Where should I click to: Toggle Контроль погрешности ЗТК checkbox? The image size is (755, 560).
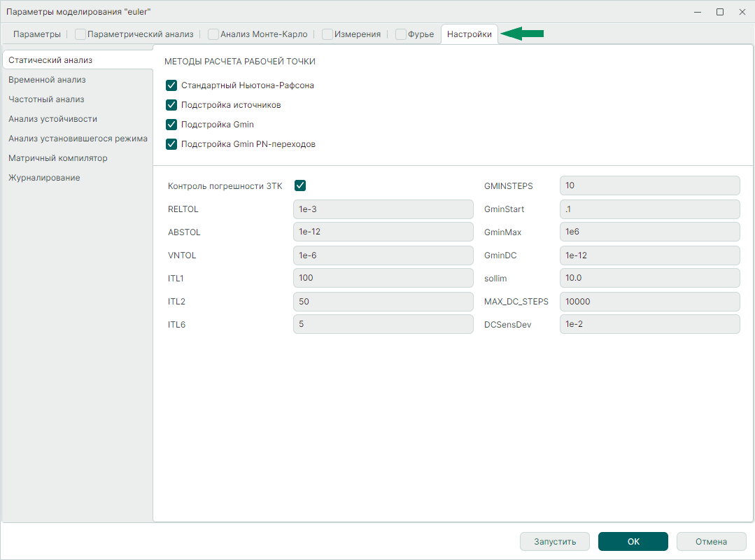(x=300, y=185)
